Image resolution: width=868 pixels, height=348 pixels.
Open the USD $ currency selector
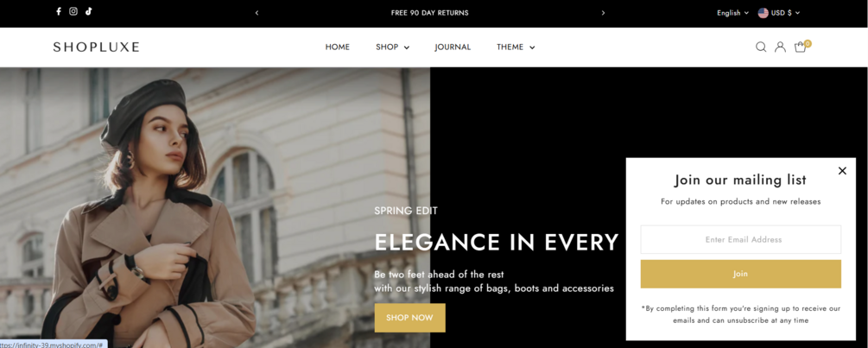779,13
